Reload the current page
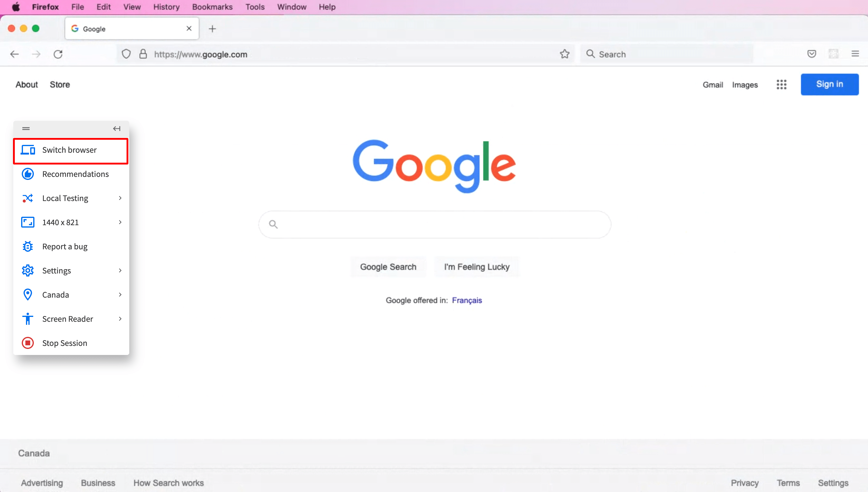 pos(58,54)
